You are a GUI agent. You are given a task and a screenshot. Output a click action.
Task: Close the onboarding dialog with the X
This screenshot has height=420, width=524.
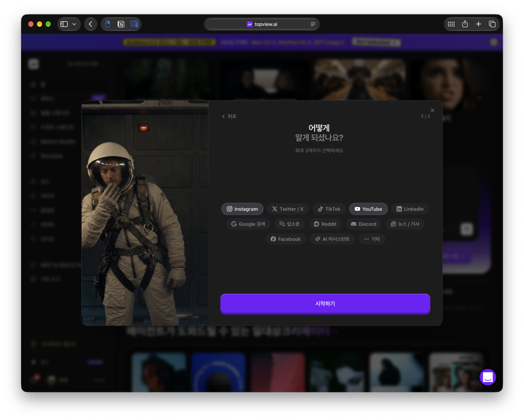pos(432,110)
